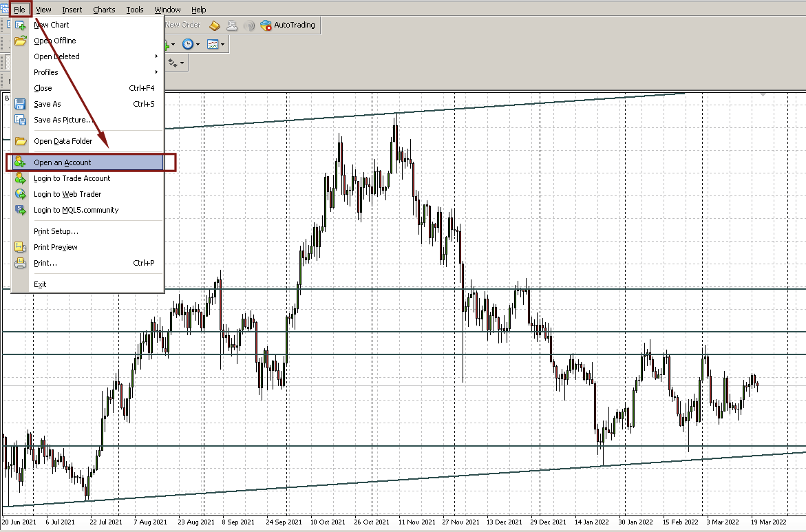Viewport: 806px width, 532px height.
Task: Click the 11 Nov 2021 date label
Action: tap(416, 522)
